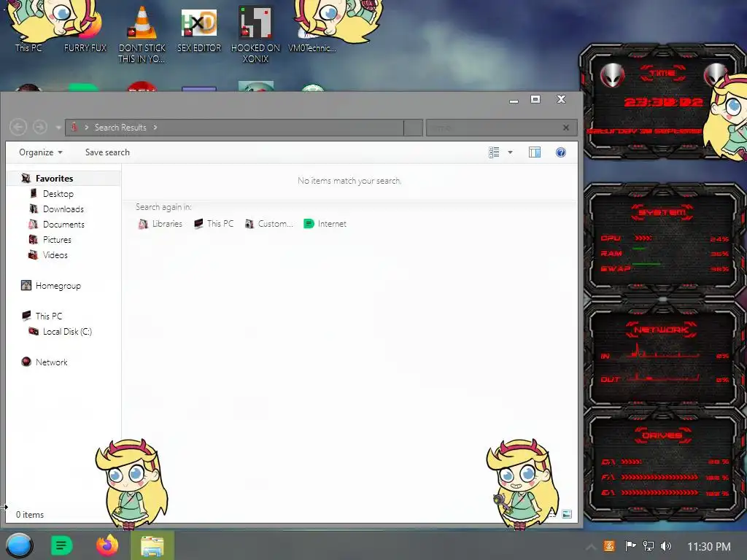Click the NETWORK gadget IN graph

tap(662, 351)
